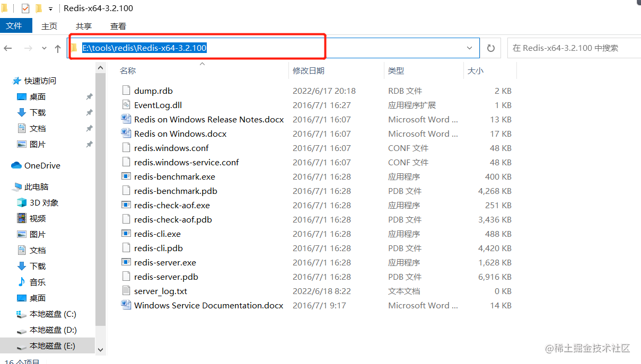Open the 文件 menu tab
This screenshot has height=364, width=641.
(14, 25)
